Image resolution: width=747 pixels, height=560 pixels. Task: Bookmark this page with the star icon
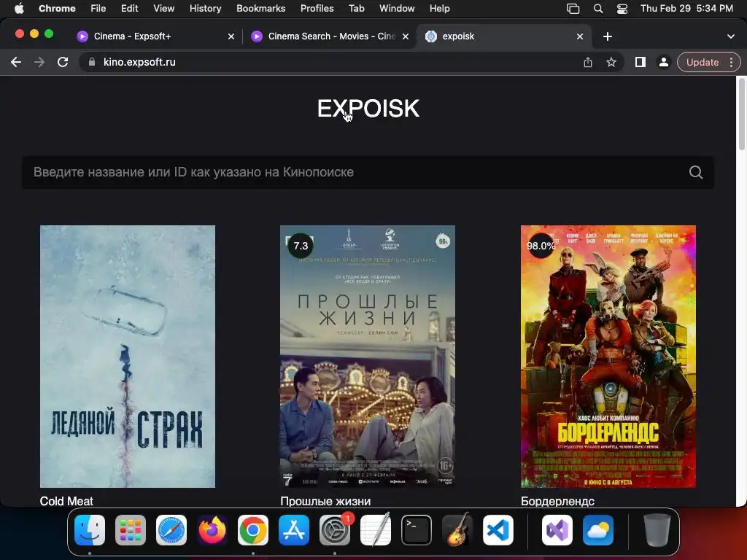611,62
